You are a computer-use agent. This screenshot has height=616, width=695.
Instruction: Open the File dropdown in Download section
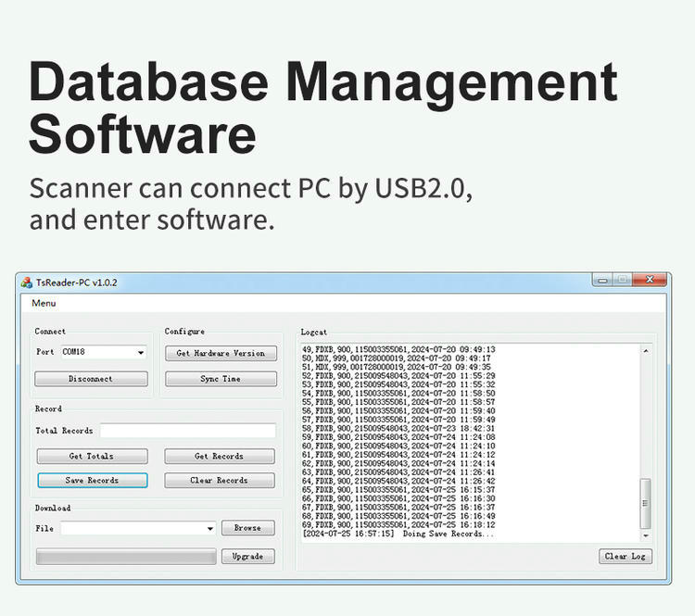(x=138, y=528)
